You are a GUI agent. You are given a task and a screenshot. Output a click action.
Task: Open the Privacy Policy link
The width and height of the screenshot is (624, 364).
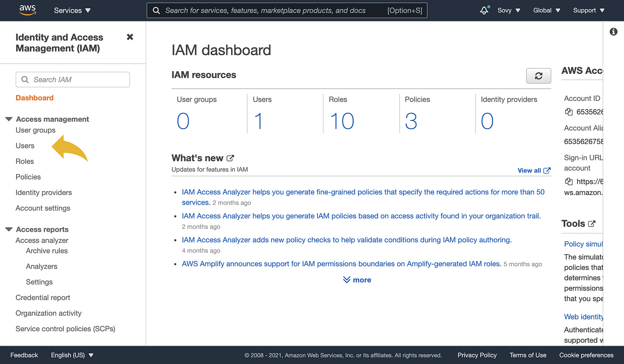477,355
